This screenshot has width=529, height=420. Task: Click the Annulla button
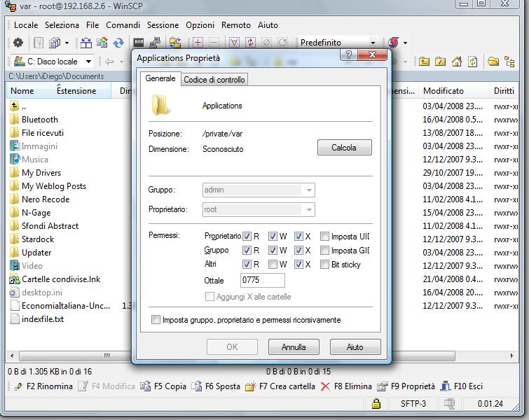(x=294, y=346)
